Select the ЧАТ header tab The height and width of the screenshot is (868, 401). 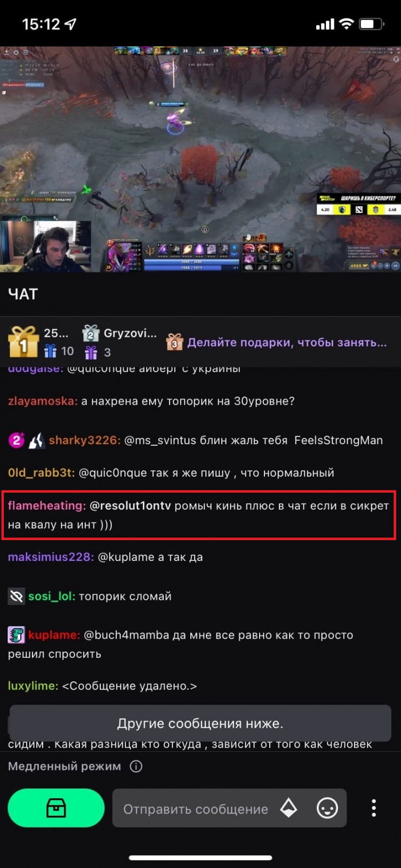[23, 294]
